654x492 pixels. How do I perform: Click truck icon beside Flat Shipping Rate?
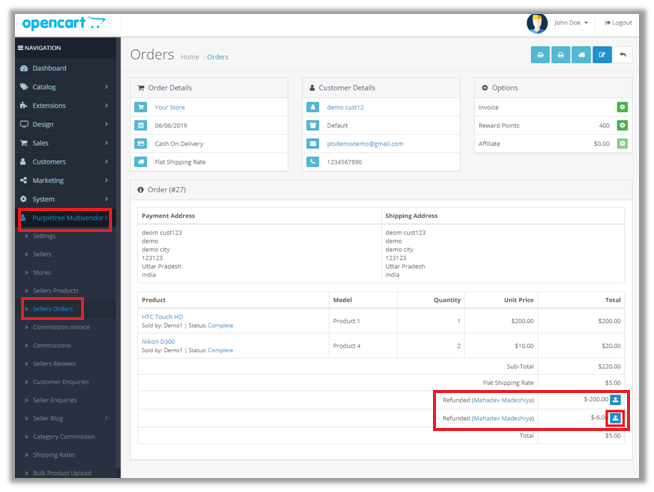(141, 162)
